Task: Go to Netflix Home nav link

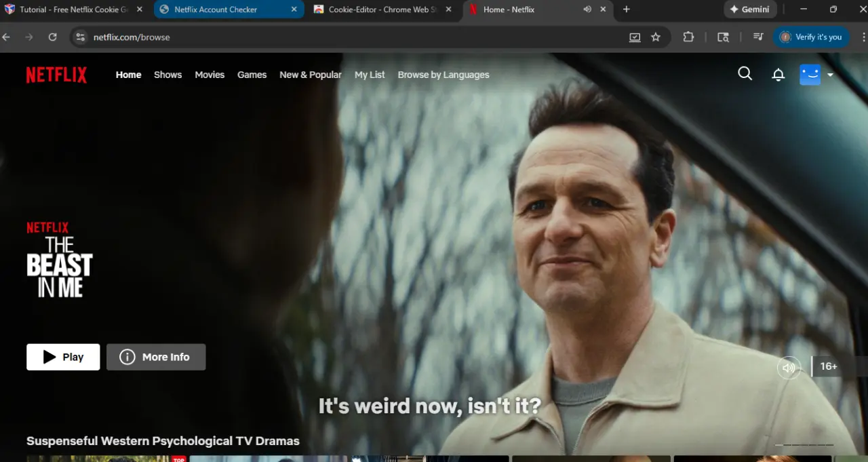Action: pos(128,75)
